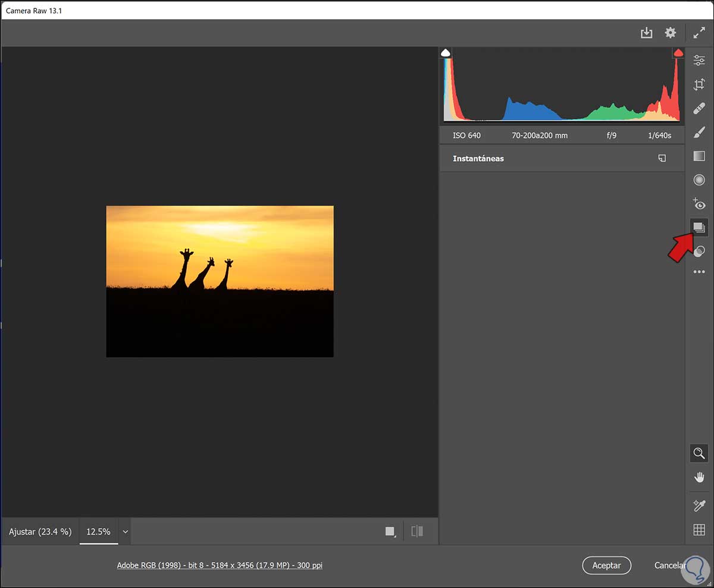Screen dimensions: 714x588
Task: Select the Adjustment Brush tool
Action: [699, 132]
